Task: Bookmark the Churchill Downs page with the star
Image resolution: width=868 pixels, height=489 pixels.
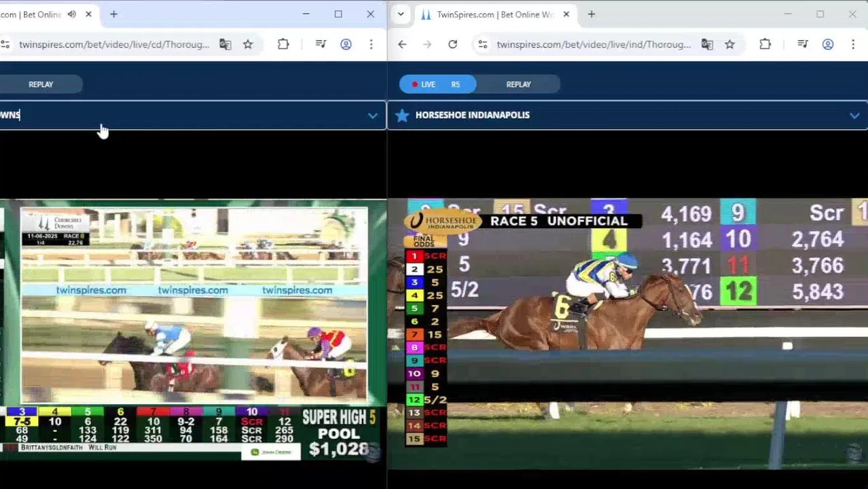Action: point(248,44)
